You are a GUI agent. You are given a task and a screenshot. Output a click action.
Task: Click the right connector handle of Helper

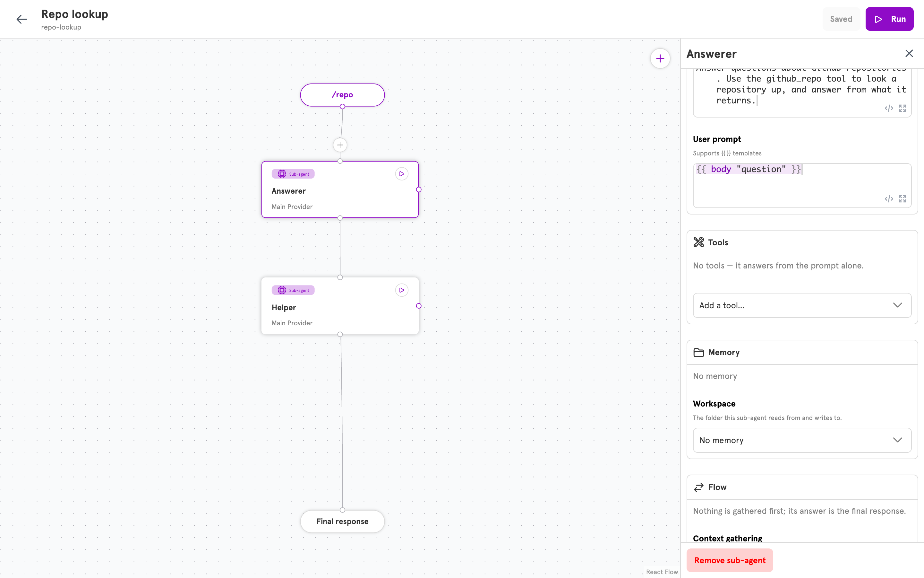pyautogui.click(x=419, y=306)
